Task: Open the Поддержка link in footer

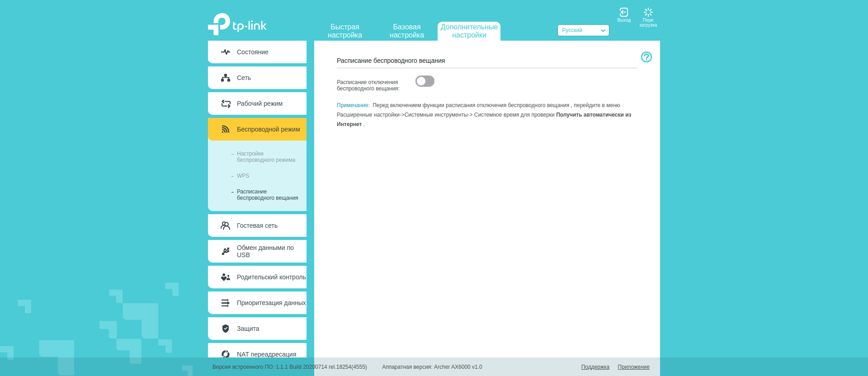Action: pyautogui.click(x=595, y=367)
